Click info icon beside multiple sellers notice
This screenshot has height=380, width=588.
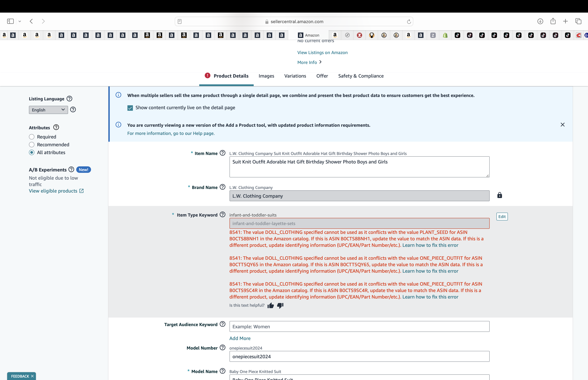pyautogui.click(x=118, y=95)
